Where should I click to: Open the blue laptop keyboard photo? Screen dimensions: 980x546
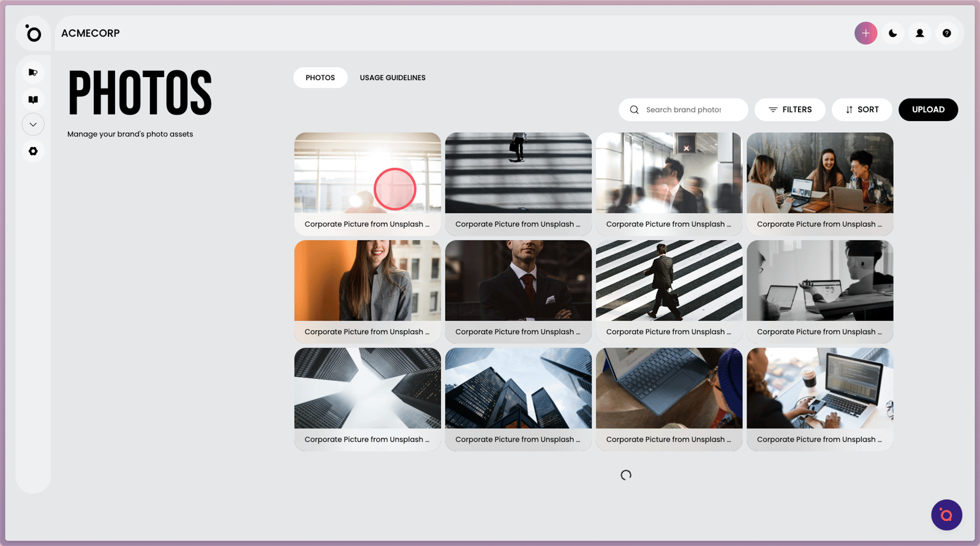coord(669,389)
